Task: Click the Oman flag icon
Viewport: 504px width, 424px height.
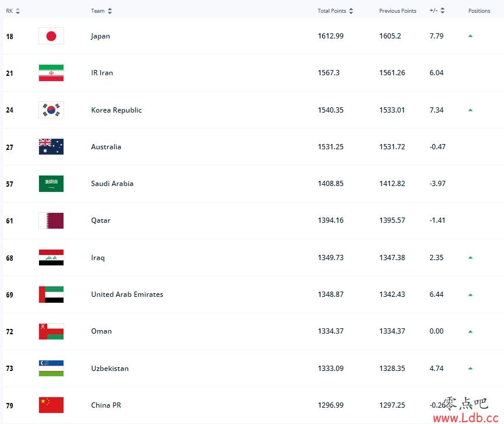Action: pyautogui.click(x=51, y=331)
